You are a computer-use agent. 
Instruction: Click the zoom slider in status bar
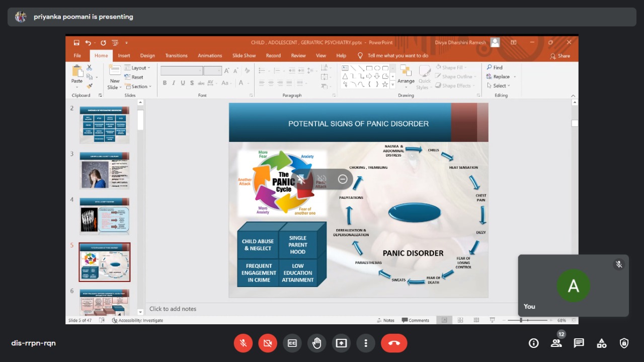527,320
